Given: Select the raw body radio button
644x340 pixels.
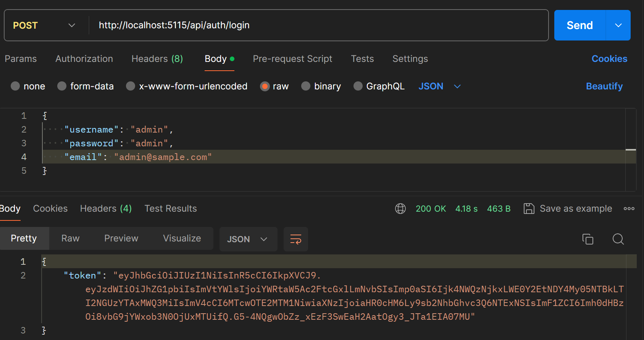Looking at the screenshot, I should (265, 86).
